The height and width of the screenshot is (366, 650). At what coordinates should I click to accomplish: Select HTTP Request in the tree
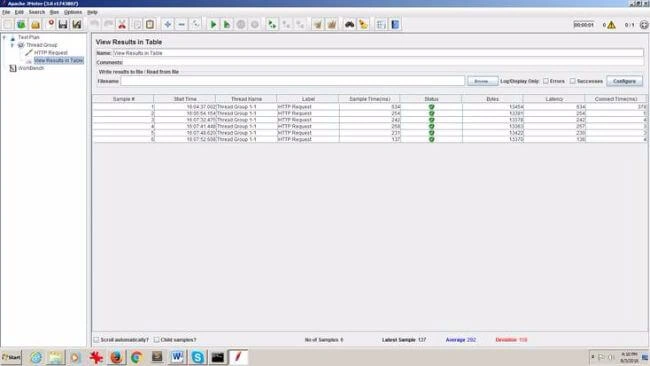coord(51,53)
